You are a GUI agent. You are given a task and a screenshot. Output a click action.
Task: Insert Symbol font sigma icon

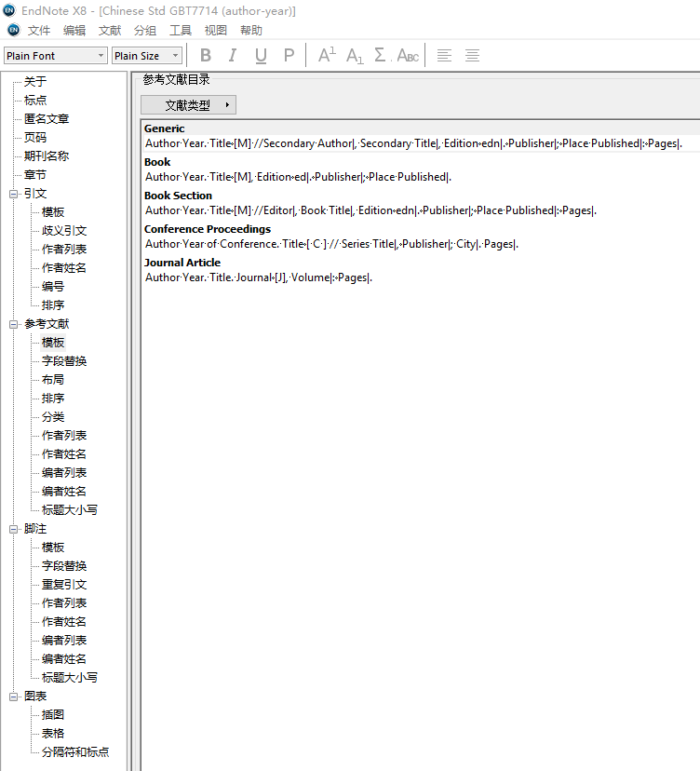point(382,55)
